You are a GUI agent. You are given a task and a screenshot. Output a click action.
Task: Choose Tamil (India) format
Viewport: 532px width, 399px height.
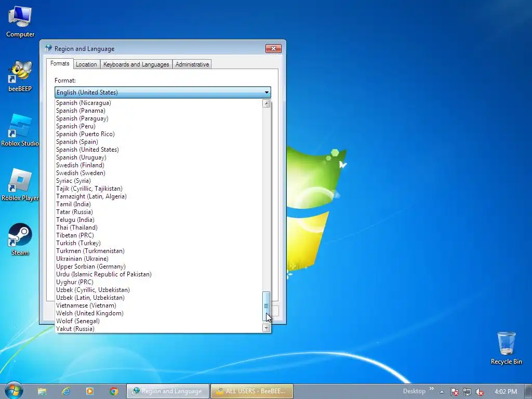159,204
